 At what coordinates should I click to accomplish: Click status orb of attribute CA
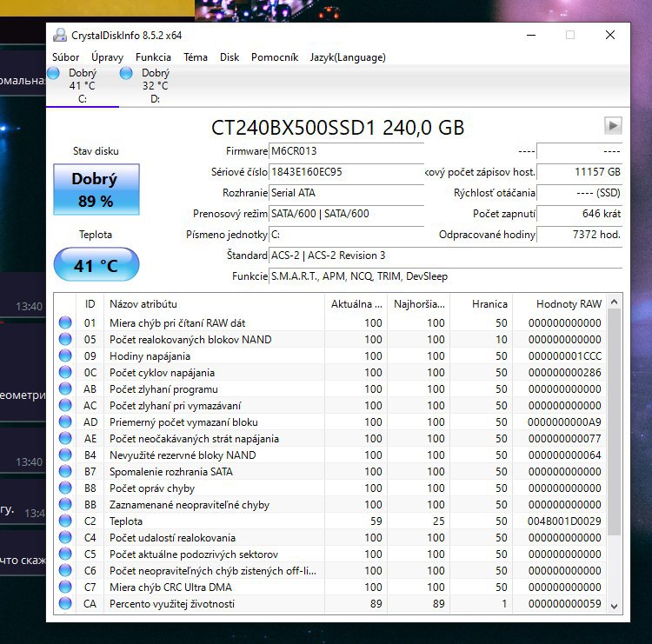point(65,603)
